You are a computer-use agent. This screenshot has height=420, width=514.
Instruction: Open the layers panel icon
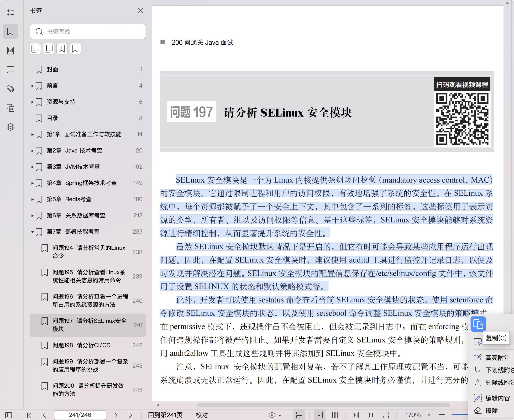pyautogui.click(x=10, y=127)
